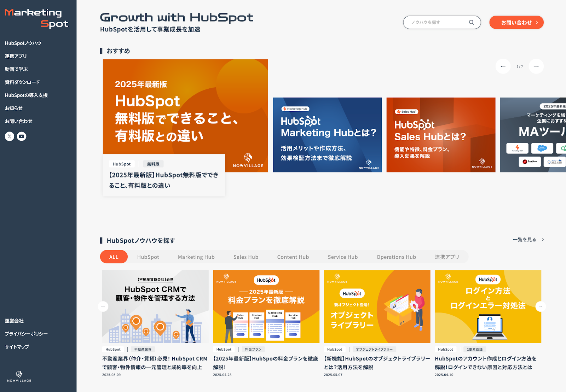Click the Marketing Spot logo
Screen dimensions: 566x392
[36, 18]
